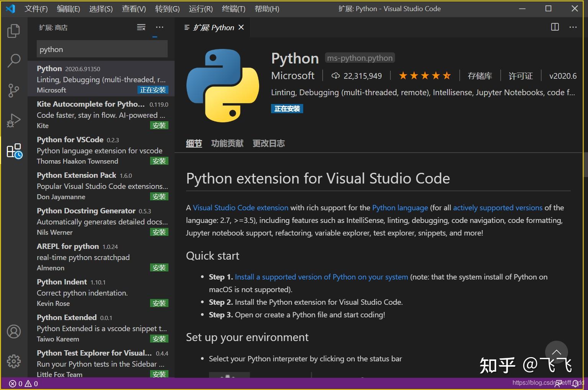Switch to the 更改日志 tab
The width and height of the screenshot is (588, 390).
click(268, 143)
